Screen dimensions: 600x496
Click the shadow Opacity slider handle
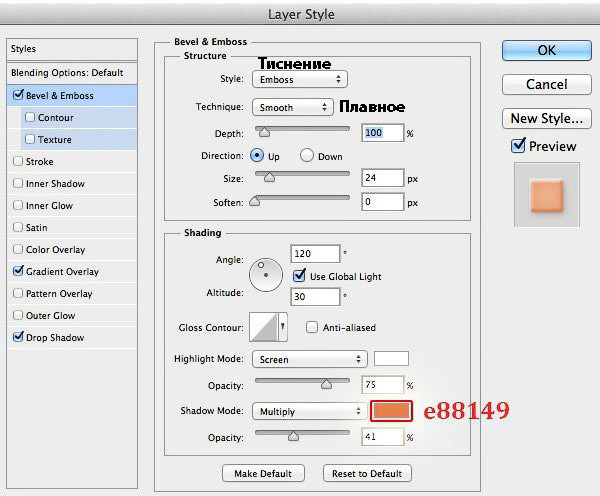293,436
